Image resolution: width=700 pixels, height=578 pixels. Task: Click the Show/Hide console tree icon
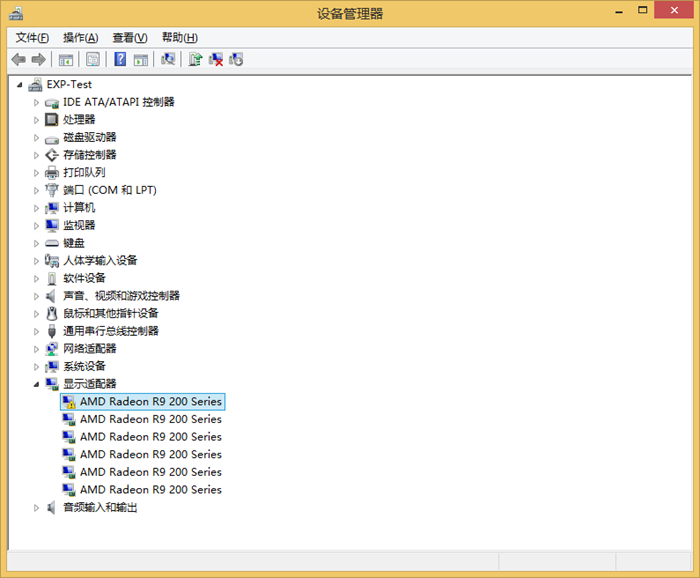point(66,60)
